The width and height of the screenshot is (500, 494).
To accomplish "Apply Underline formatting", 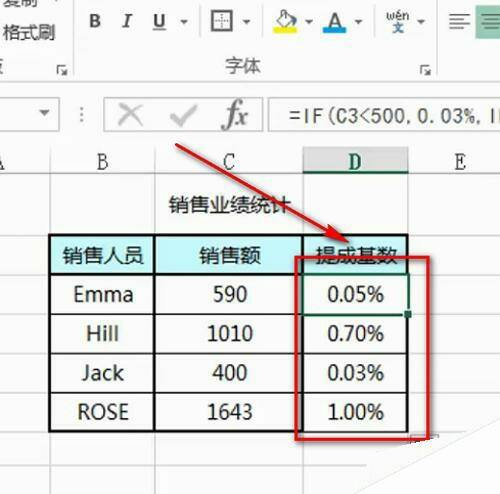I will click(159, 22).
